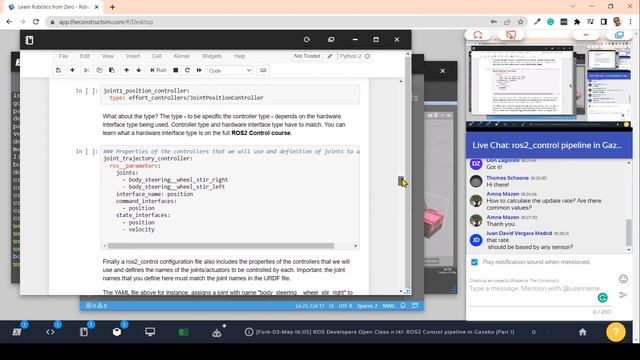Click the Live Chat header bar
The height and width of the screenshot is (360, 640).
click(x=549, y=145)
